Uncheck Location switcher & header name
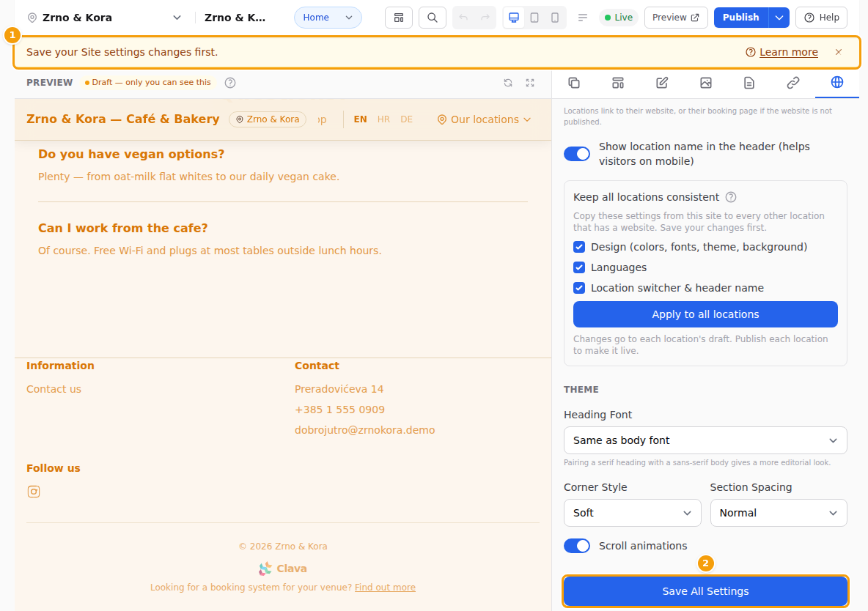This screenshot has height=611, width=868. coord(579,288)
